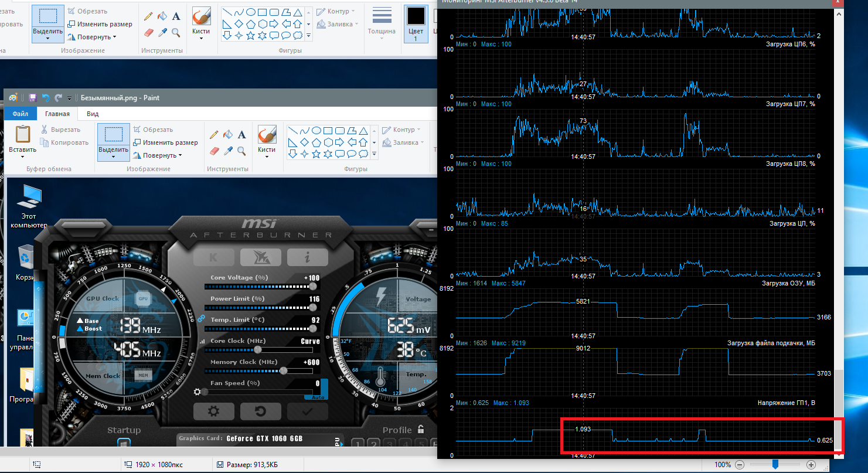Click Save icon in Безымянный.png title bar
Image resolution: width=868 pixels, height=473 pixels.
(x=33, y=98)
